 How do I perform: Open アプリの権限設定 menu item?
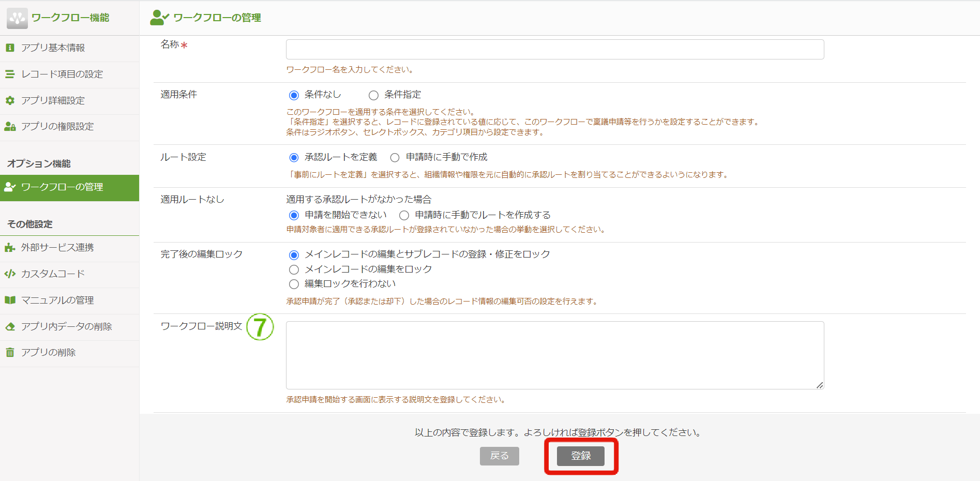point(69,127)
